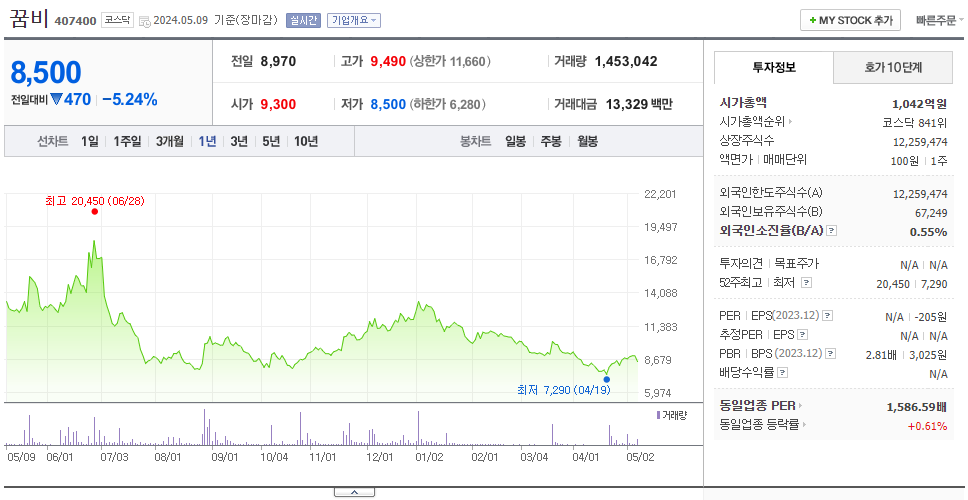The image size is (968, 500).
Task: Select the 3개월 line chart period
Action: (170, 141)
